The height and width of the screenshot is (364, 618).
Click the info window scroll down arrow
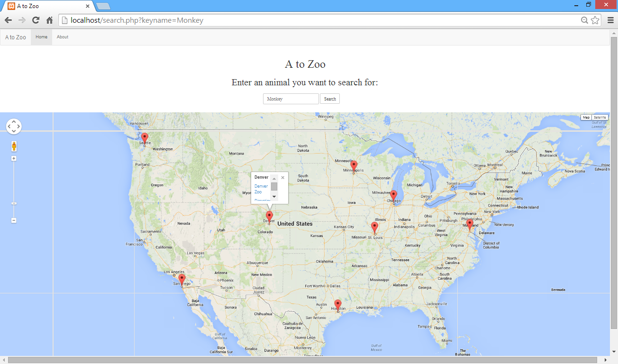pyautogui.click(x=274, y=196)
